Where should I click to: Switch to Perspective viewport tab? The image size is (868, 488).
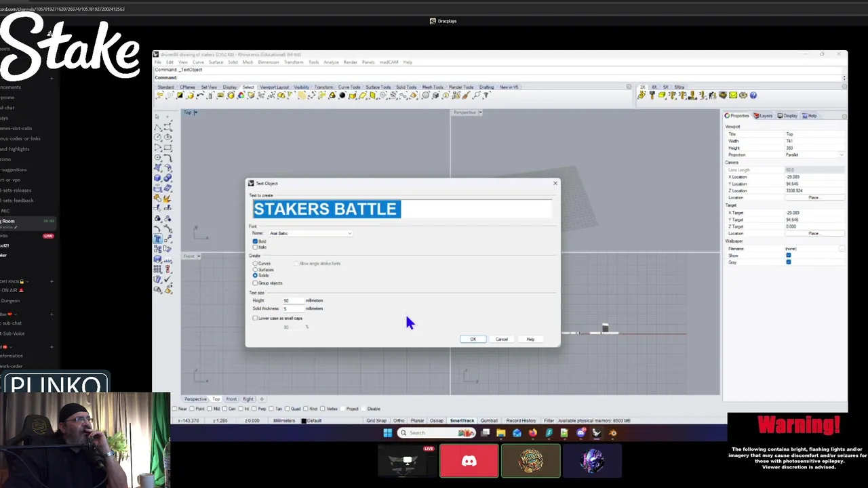(195, 399)
